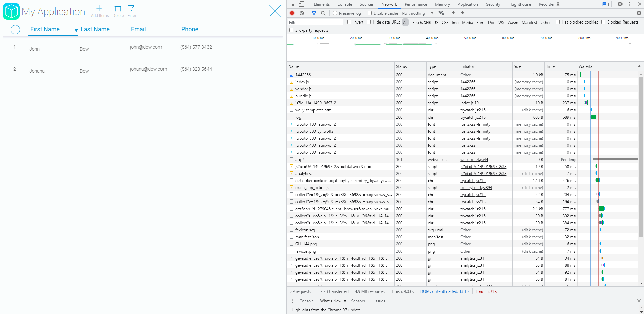Open the index.js:19 initiator link
The width and height of the screenshot is (644, 314).
(469, 103)
